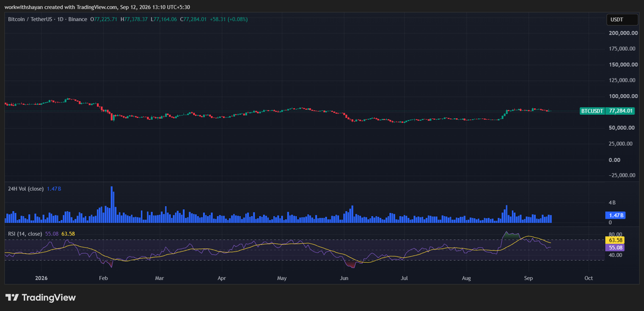Click the 25,000.00 price axis label
Screen dimensions: 644x311
tap(621, 144)
